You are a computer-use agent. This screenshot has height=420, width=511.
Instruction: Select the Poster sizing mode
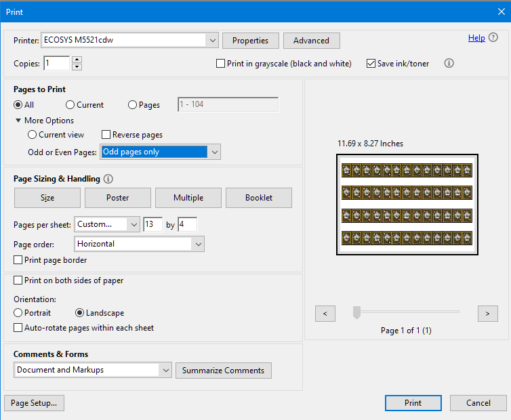click(117, 198)
